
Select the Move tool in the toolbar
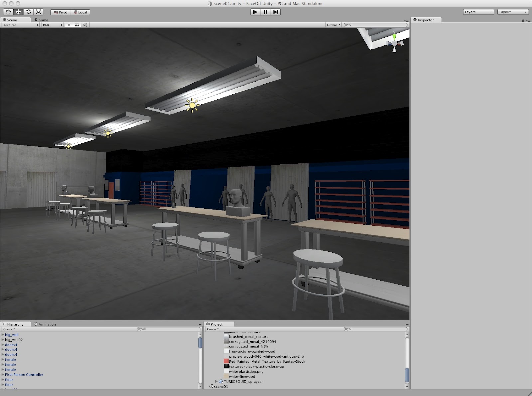pyautogui.click(x=18, y=12)
